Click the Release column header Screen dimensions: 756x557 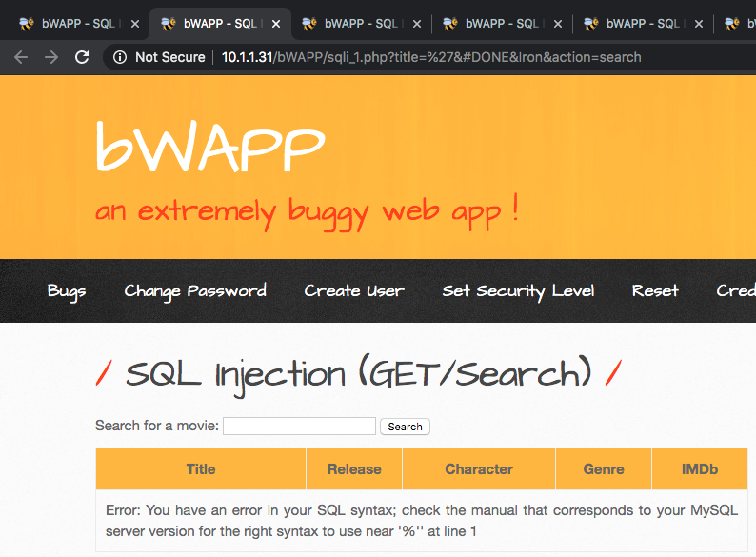click(x=354, y=469)
